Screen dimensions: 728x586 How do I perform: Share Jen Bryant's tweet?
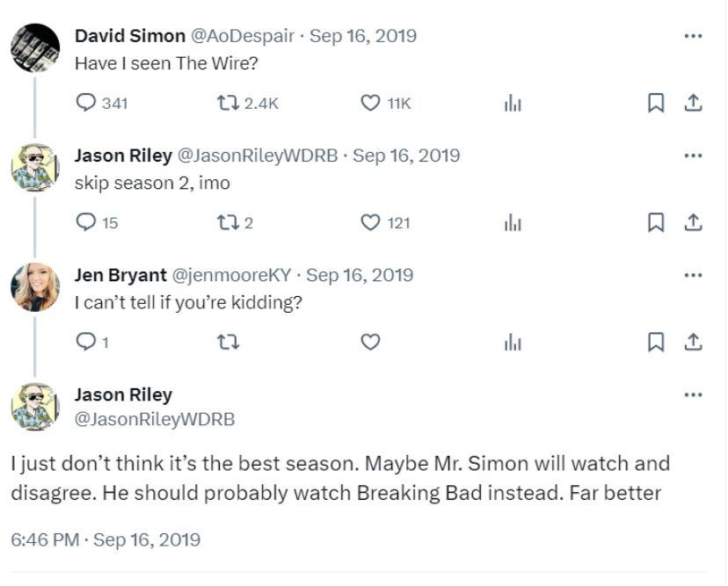pos(693,343)
